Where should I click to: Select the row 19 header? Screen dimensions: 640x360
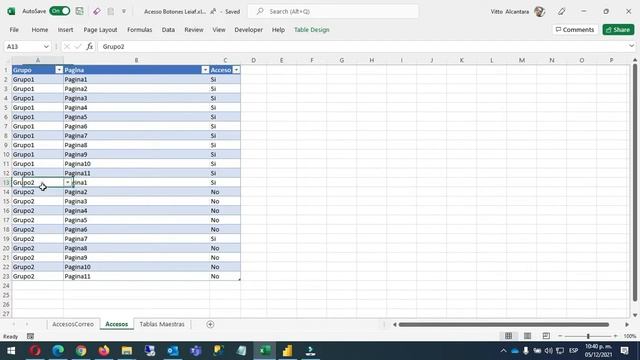point(6,239)
